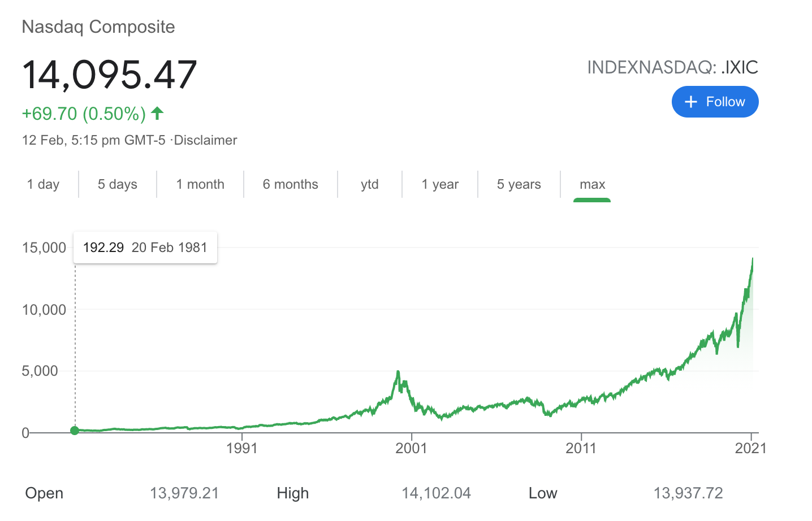The height and width of the screenshot is (521, 812).
Task: Choose the ytd range tab
Action: (370, 184)
